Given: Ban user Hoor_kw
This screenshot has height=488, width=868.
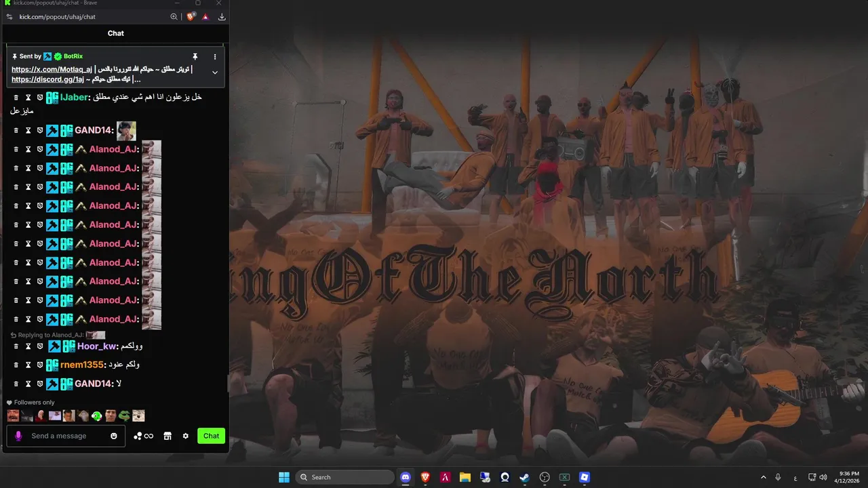Looking at the screenshot, I should (x=40, y=346).
